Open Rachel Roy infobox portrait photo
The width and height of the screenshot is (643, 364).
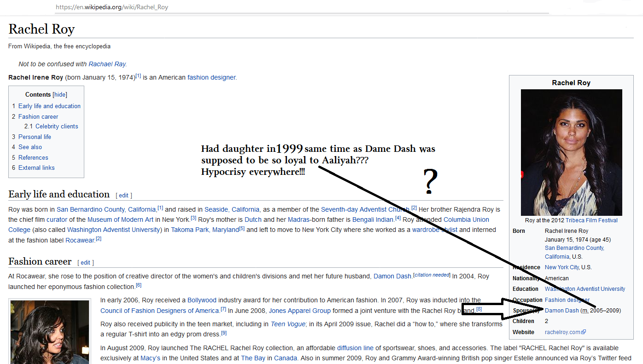point(571,152)
